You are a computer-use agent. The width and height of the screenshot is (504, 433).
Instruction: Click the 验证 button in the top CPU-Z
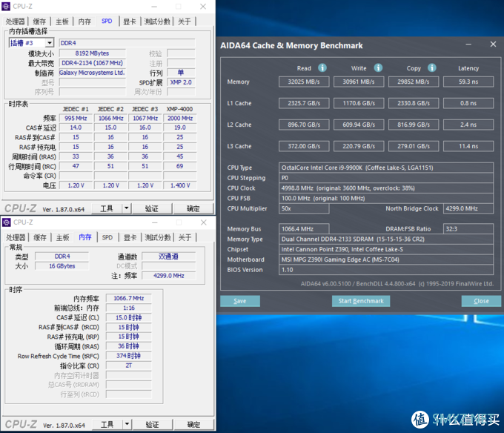click(152, 208)
